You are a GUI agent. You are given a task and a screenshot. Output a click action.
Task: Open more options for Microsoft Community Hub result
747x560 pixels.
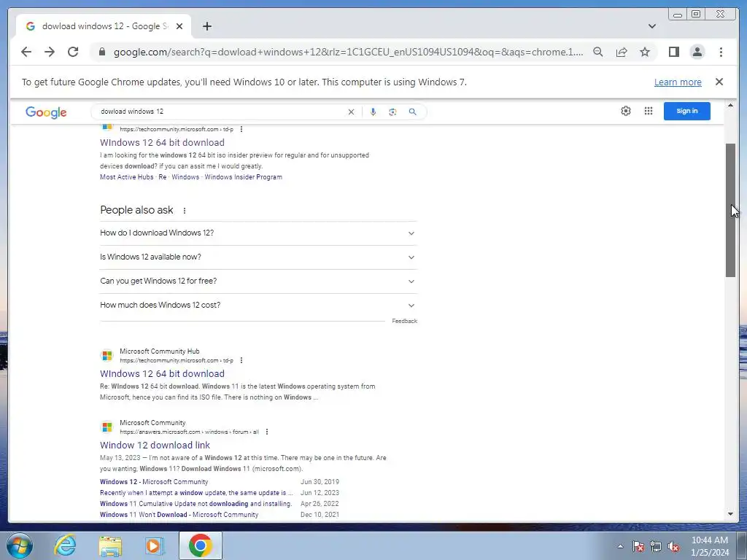pyautogui.click(x=241, y=360)
